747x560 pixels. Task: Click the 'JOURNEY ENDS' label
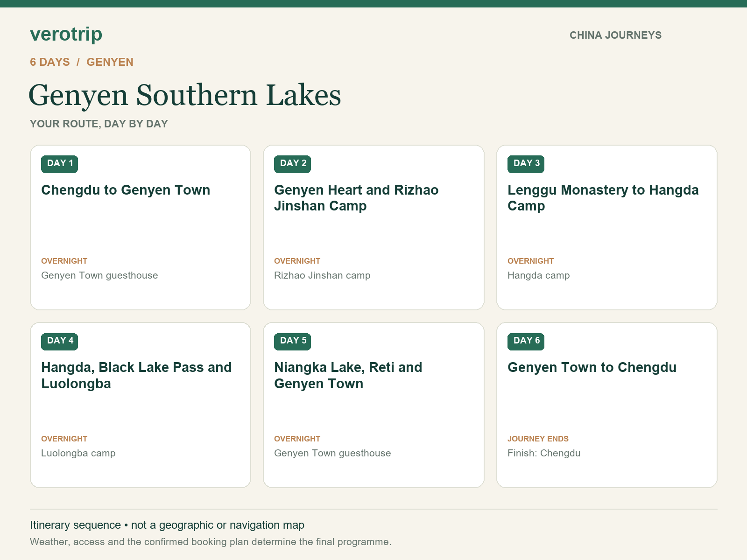538,439
